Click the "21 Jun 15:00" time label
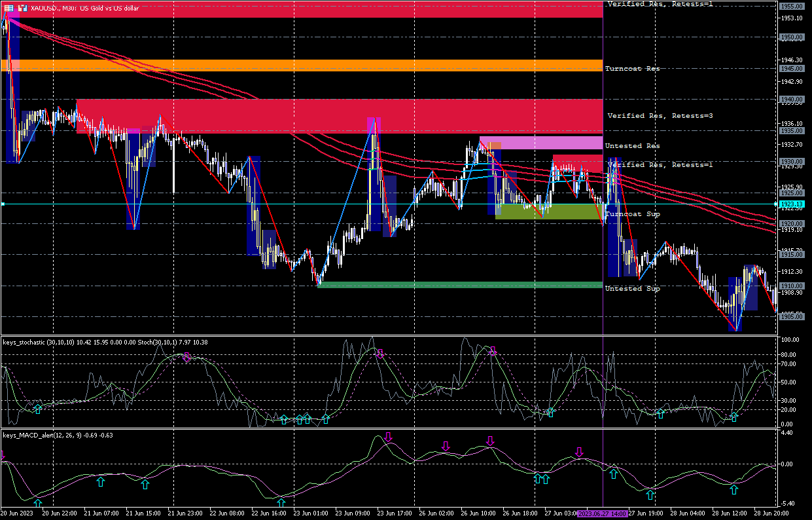Image resolution: width=812 pixels, height=520 pixels. [x=144, y=514]
